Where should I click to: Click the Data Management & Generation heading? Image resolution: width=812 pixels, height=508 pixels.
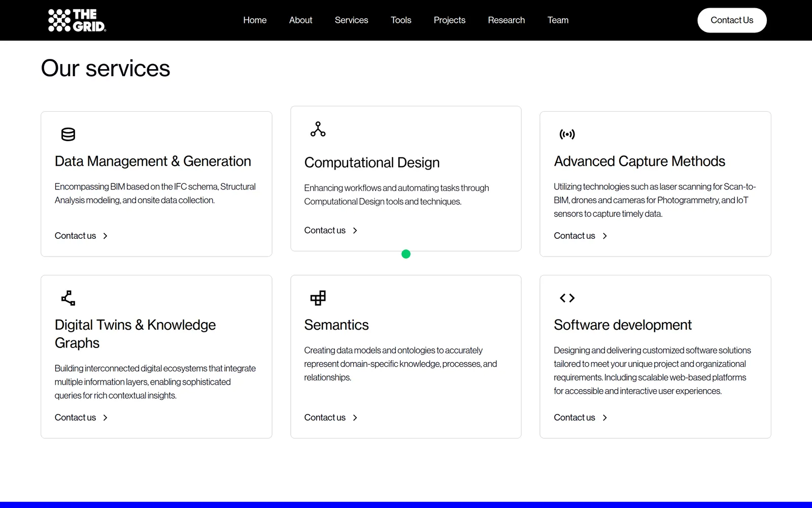(153, 161)
